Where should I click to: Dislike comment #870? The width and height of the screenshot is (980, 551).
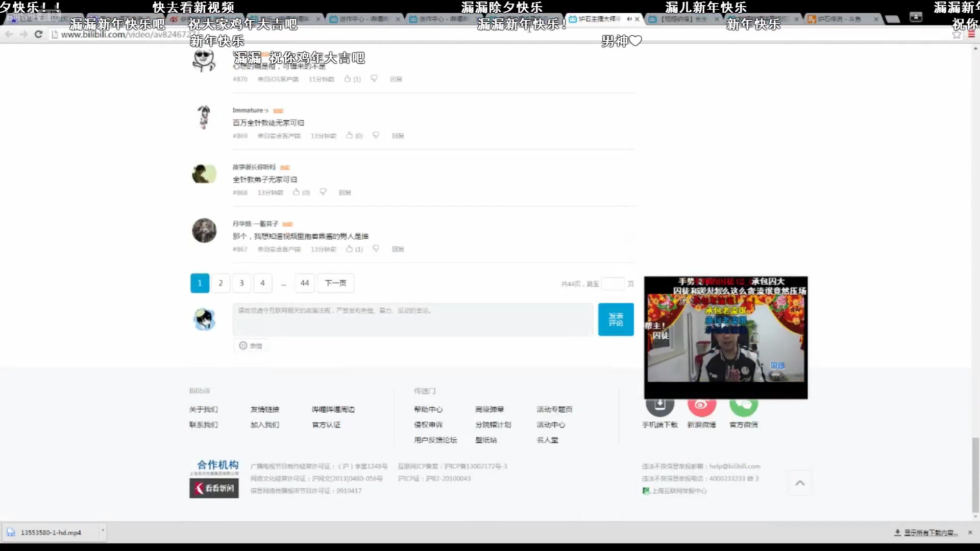[374, 79]
